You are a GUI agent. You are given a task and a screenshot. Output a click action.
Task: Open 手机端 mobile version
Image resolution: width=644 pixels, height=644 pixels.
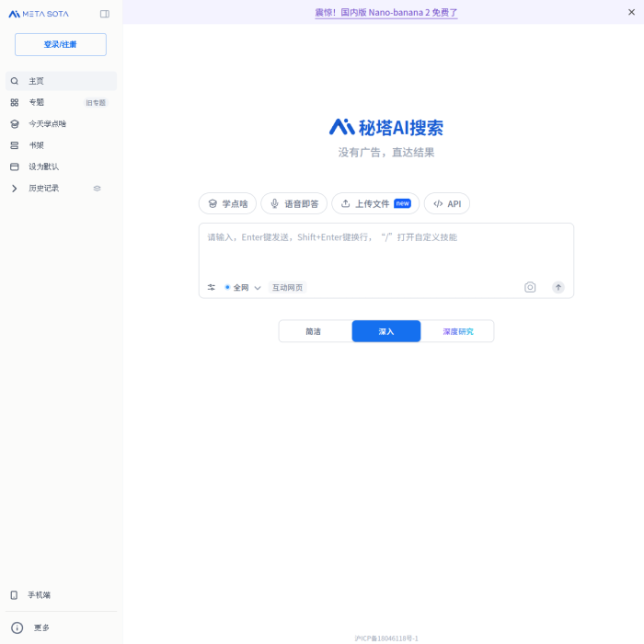point(61,594)
